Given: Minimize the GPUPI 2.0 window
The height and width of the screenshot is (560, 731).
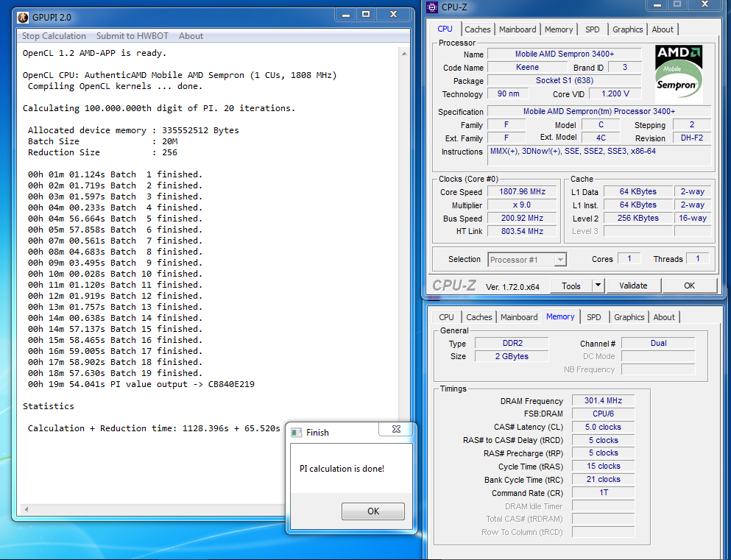Looking at the screenshot, I should coord(346,15).
